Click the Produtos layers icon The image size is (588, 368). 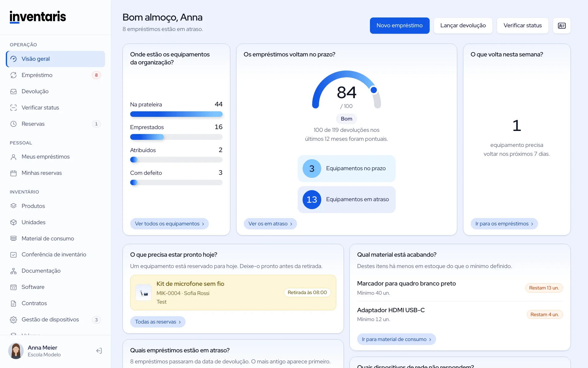(13, 206)
